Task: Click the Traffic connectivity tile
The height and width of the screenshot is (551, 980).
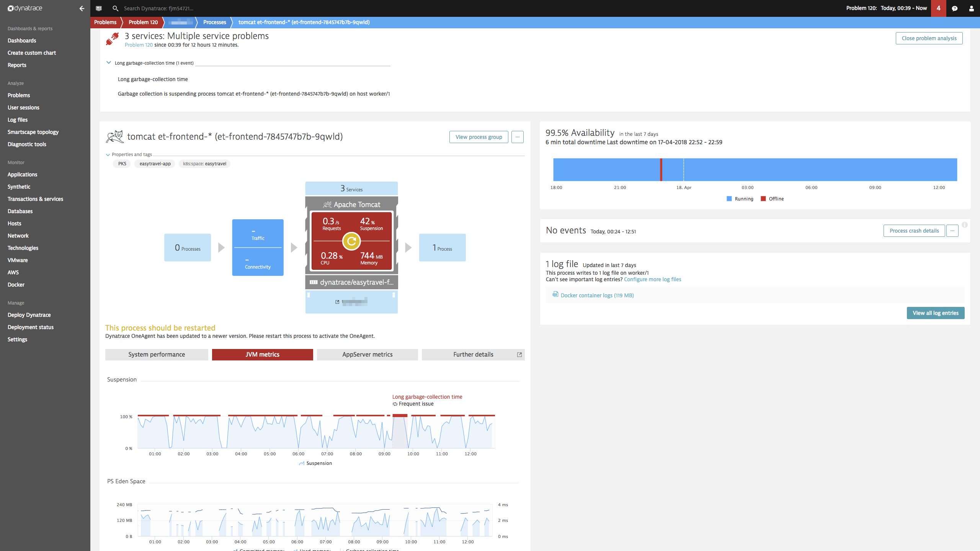Action: [x=258, y=248]
